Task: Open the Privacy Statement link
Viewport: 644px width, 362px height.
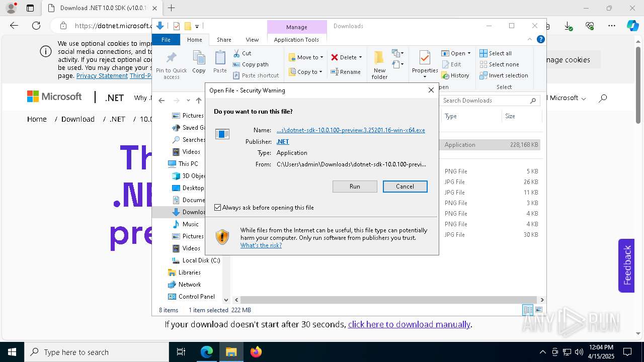Action: (102, 75)
